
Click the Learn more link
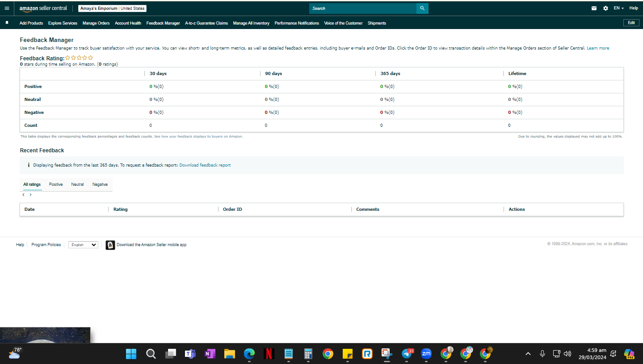click(598, 48)
